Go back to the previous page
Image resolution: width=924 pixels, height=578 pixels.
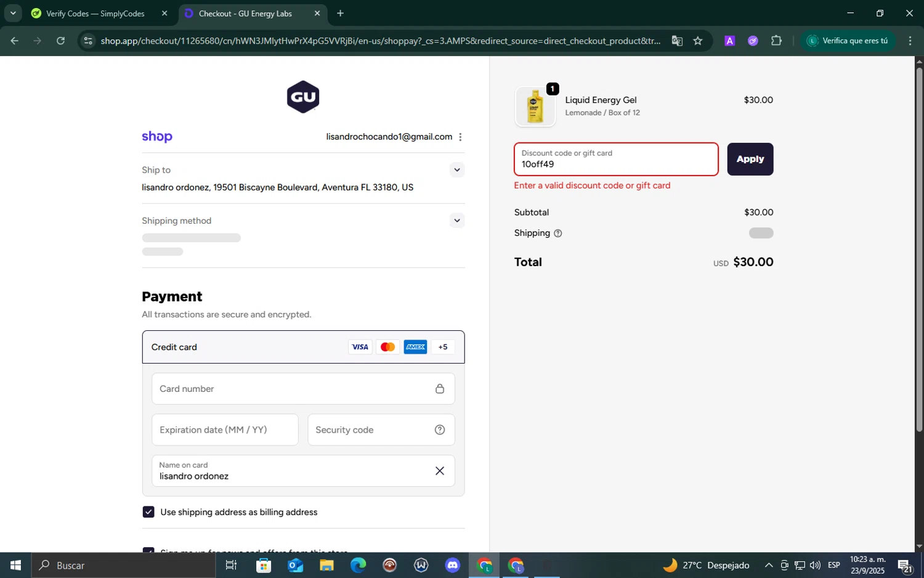pyautogui.click(x=14, y=41)
